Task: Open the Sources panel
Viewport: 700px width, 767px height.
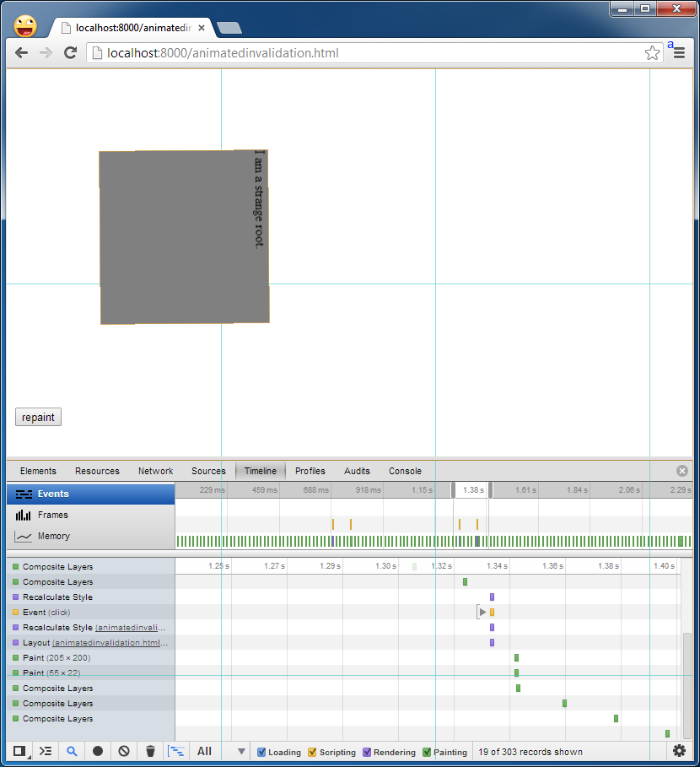Action: [208, 471]
